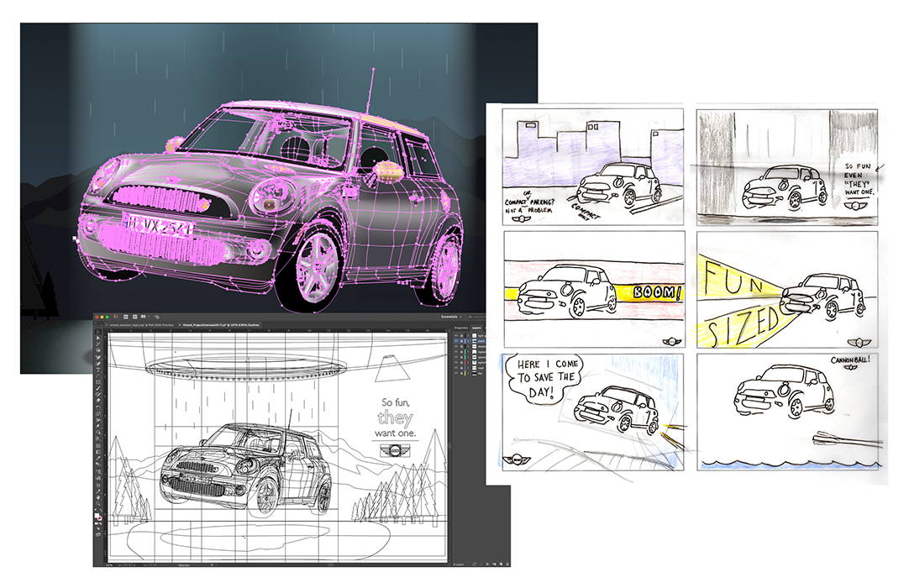Select the Magic Wand tool

pos(98,344)
